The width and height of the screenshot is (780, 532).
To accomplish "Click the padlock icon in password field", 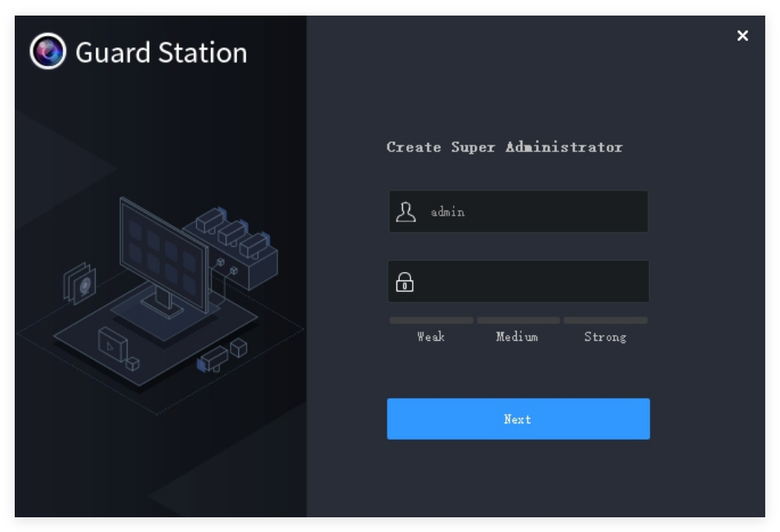I will click(405, 283).
